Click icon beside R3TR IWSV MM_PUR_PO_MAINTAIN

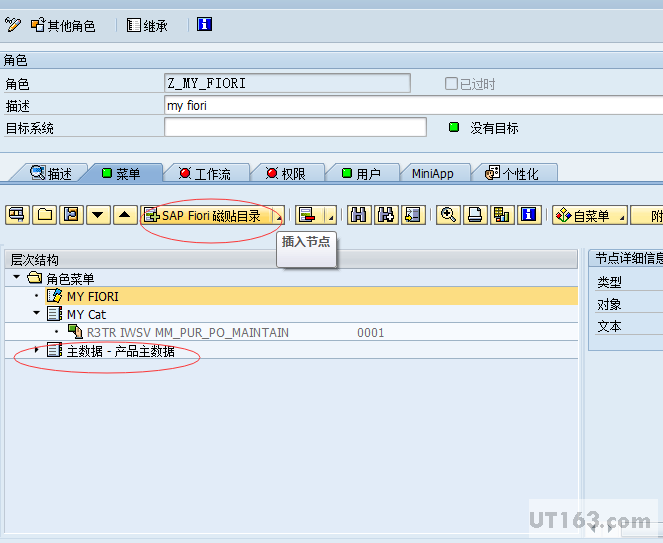click(x=75, y=332)
